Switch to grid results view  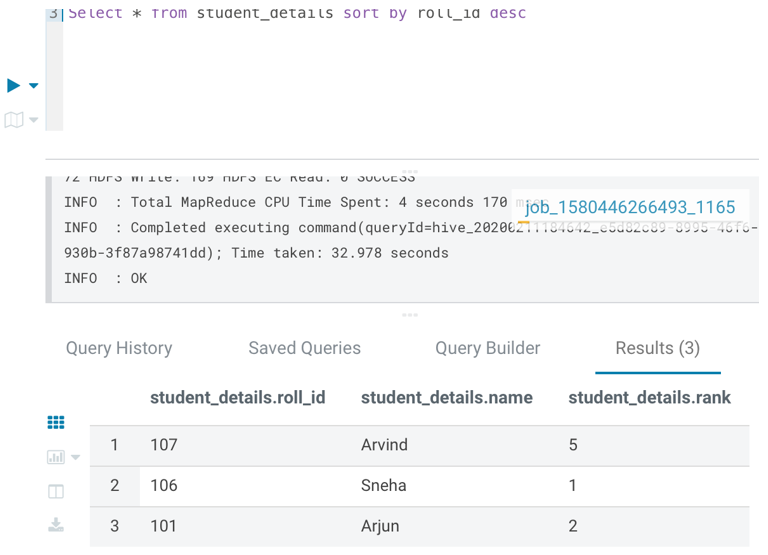[56, 423]
